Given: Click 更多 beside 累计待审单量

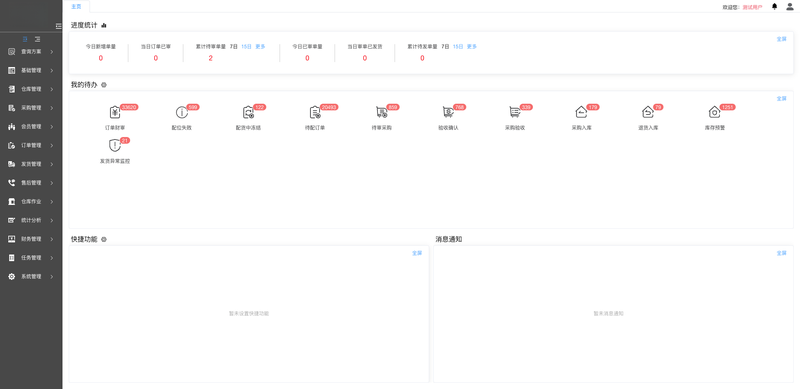Looking at the screenshot, I should [x=260, y=46].
